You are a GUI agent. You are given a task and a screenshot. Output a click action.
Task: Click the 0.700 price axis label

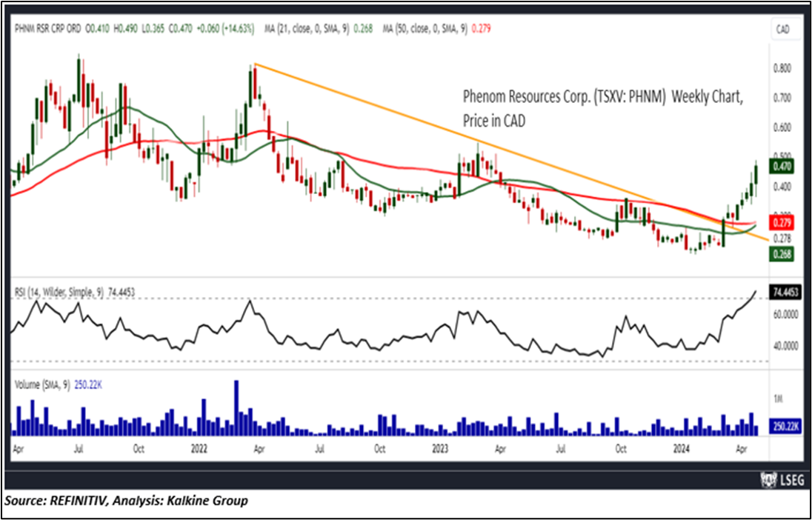click(782, 97)
